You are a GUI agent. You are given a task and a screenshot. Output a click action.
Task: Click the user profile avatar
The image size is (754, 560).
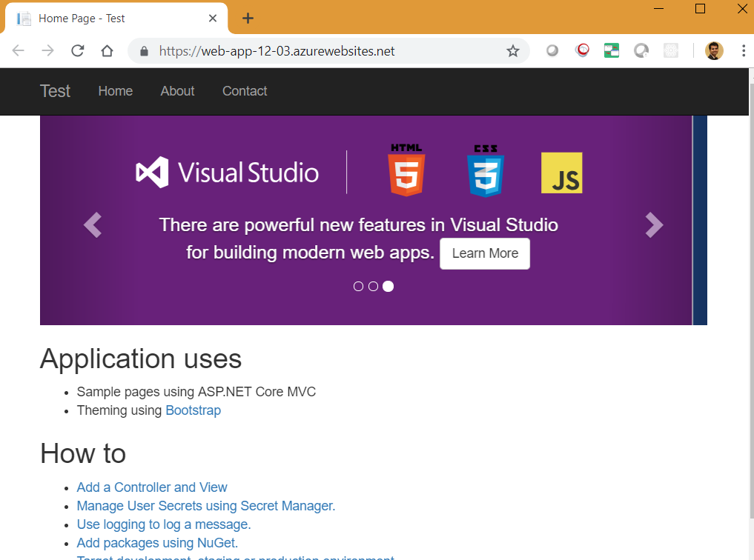click(x=714, y=51)
